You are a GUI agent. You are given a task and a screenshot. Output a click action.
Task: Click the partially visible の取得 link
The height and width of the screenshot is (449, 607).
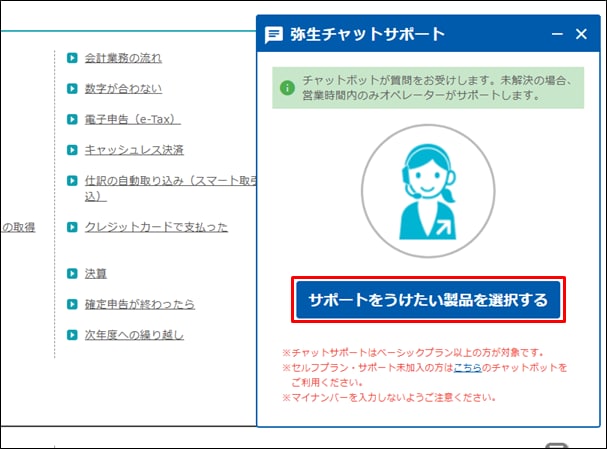[18, 227]
